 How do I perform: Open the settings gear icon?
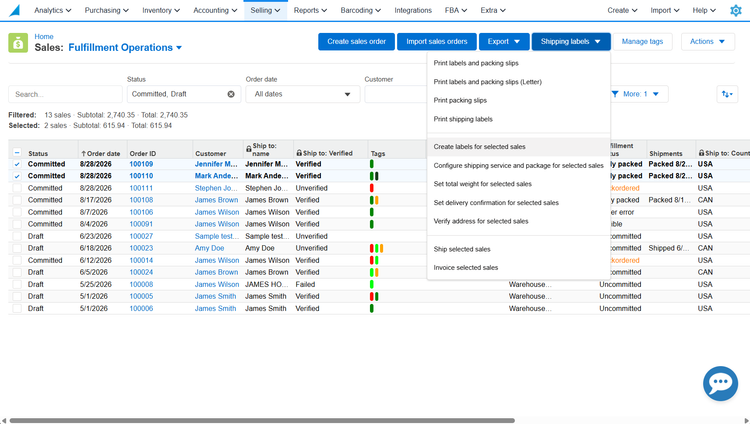tap(735, 10)
